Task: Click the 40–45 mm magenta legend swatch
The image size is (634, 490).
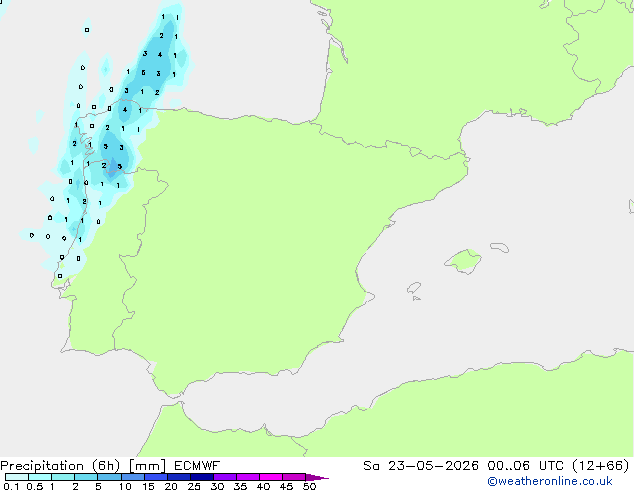Action: (x=271, y=477)
